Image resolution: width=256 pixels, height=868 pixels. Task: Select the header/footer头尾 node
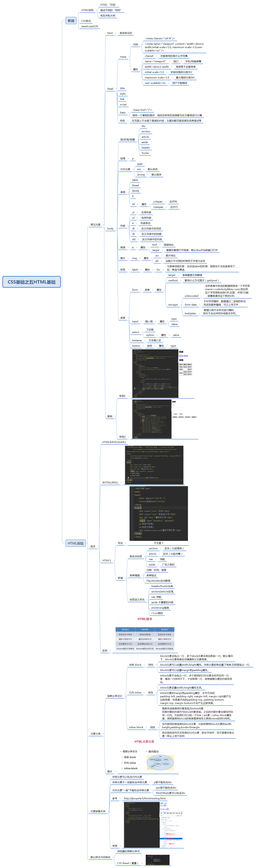pyautogui.click(x=162, y=586)
